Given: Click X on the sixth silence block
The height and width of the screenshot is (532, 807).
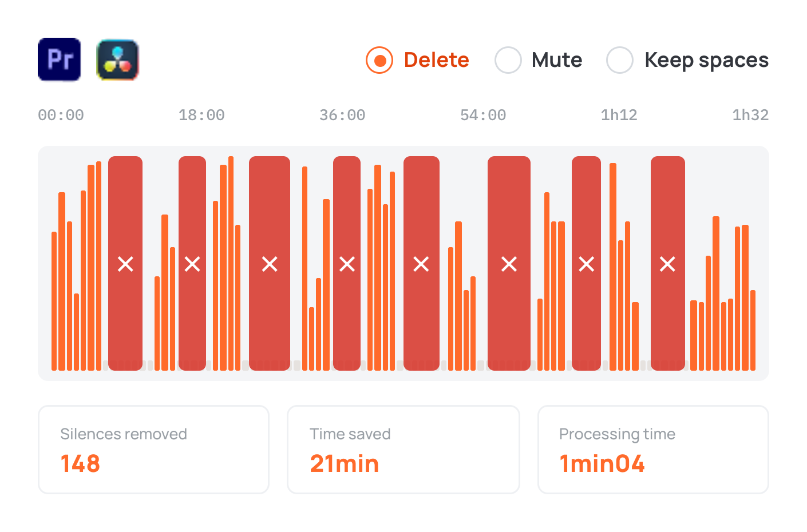Looking at the screenshot, I should tap(509, 264).
